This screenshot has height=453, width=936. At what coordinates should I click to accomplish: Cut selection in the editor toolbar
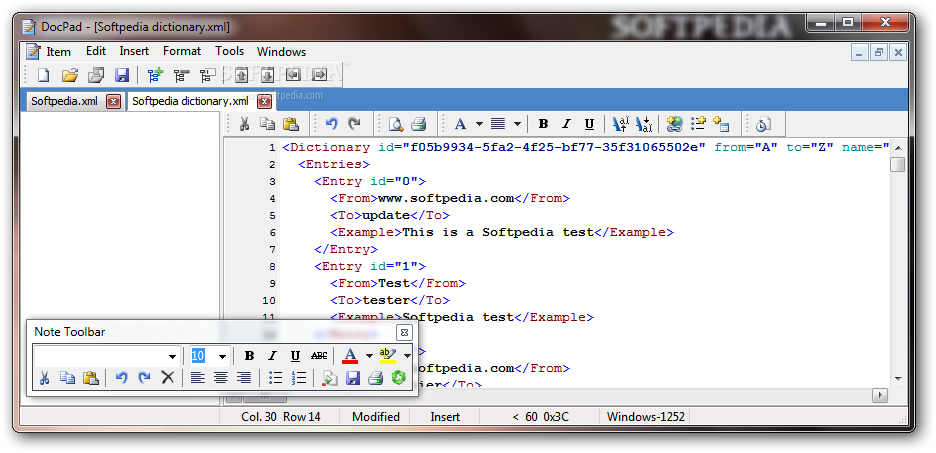tap(244, 124)
